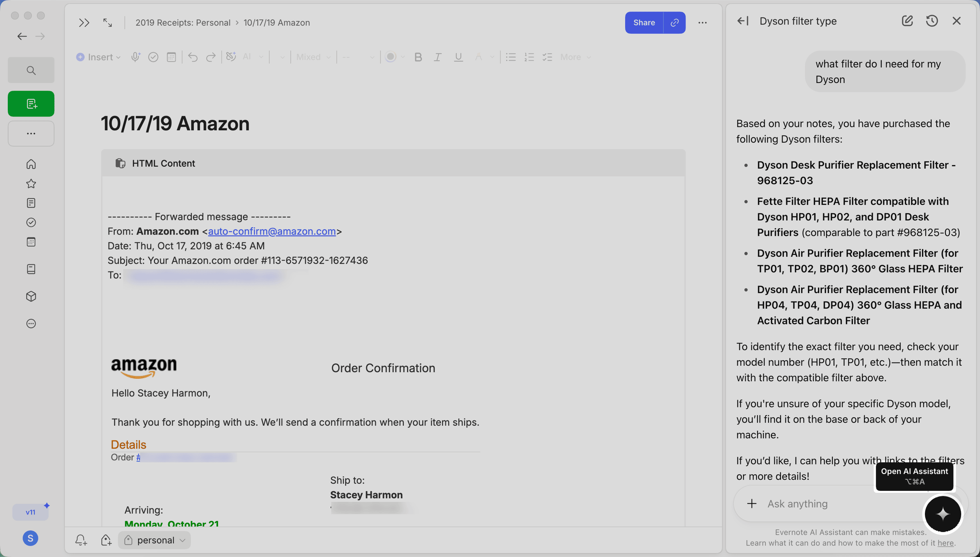
Task: Open note actions three-dot menu
Action: click(702, 22)
